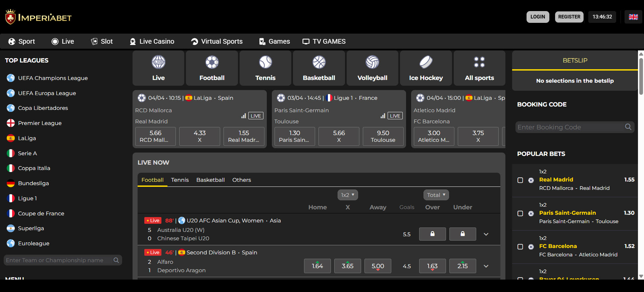Pick Alfaro match draw odds 3.65
Image resolution: width=644 pixels, height=292 pixels.
348,266
